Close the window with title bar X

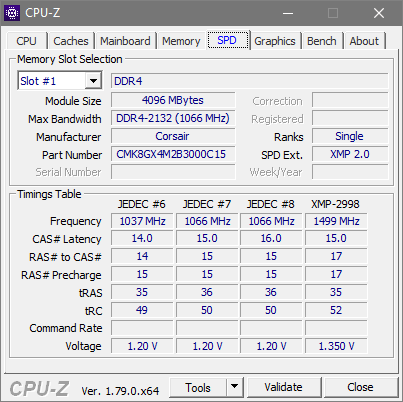click(x=379, y=13)
